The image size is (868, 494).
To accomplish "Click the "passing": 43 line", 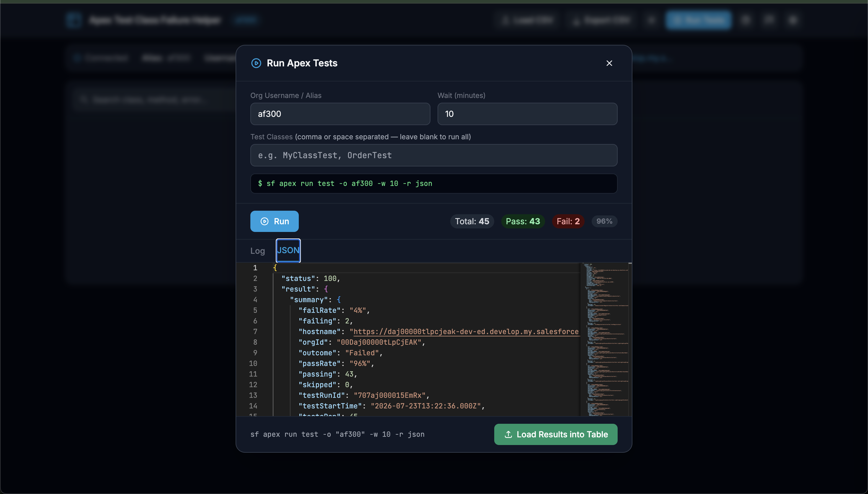I will (x=327, y=374).
